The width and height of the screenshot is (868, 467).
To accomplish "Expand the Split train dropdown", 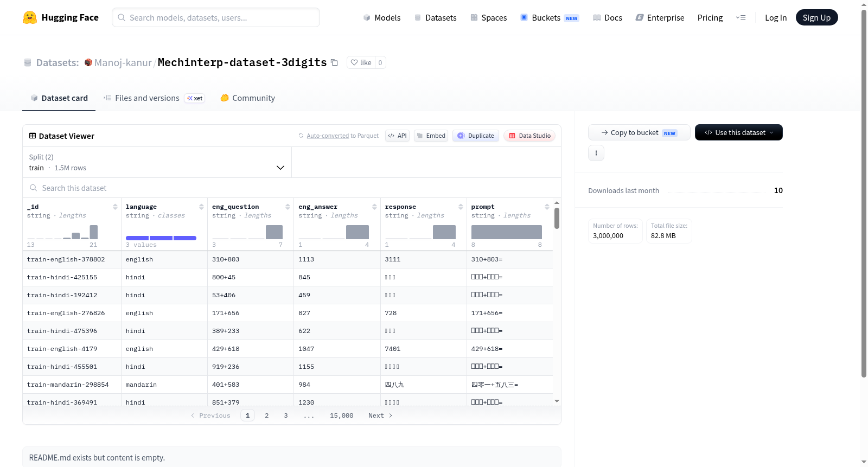I will [157, 162].
